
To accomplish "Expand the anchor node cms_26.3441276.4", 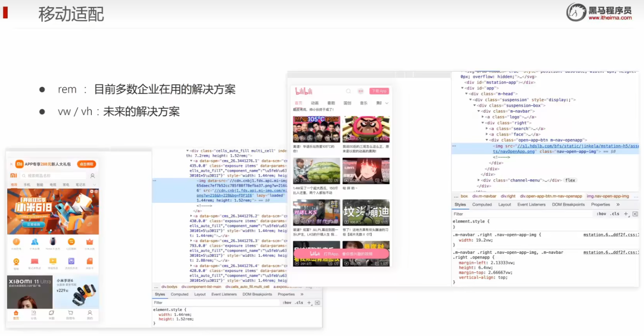I will pos(191,266).
